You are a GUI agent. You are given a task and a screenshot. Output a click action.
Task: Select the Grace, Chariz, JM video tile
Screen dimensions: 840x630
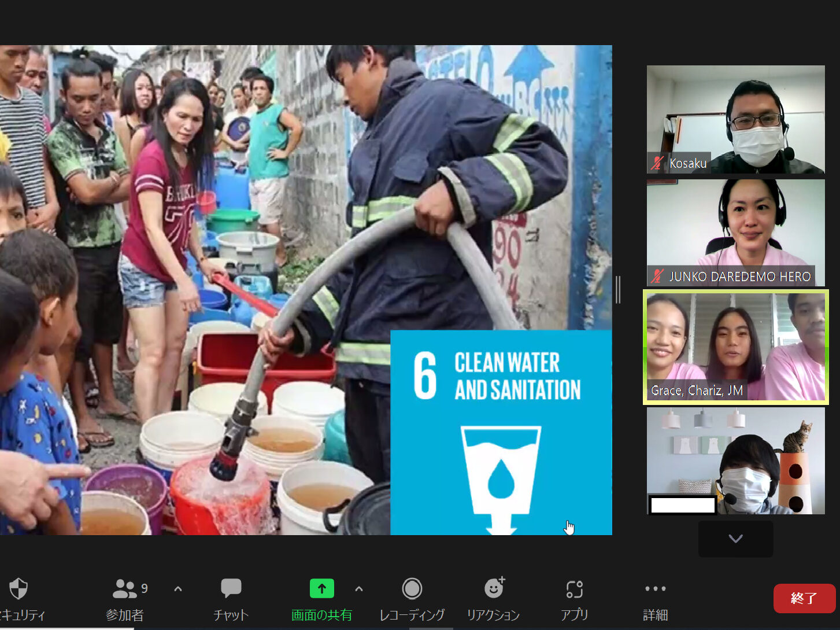[736, 347]
